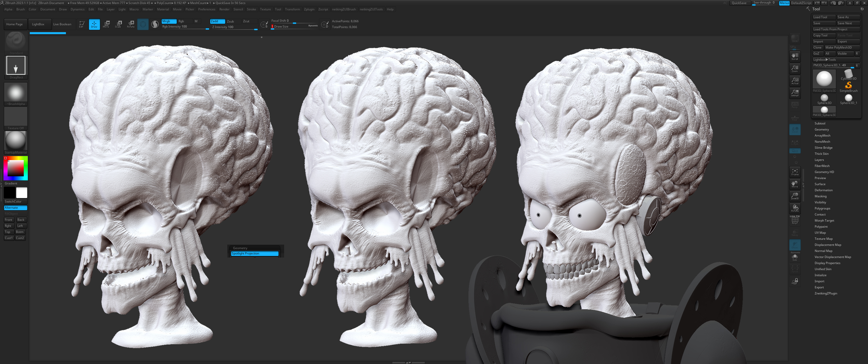
Task: Click the Scroll canvas icon
Action: [x=795, y=56]
